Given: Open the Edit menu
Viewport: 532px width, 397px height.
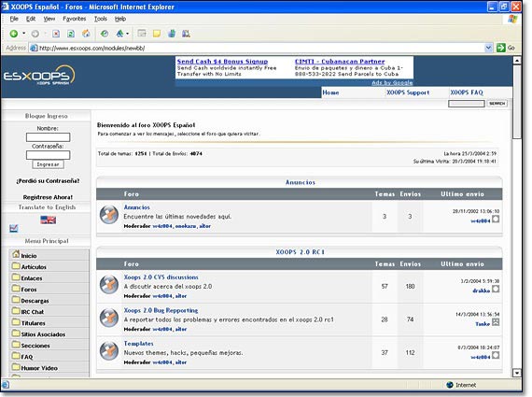Looking at the screenshot, I should tap(31, 19).
